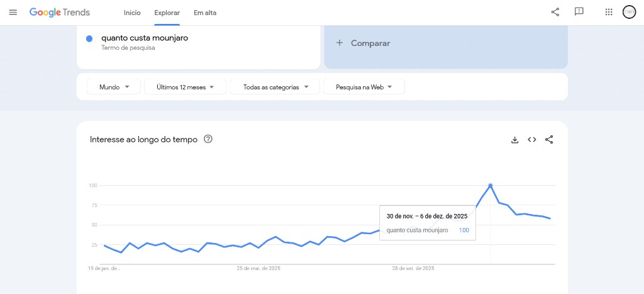Download the interest over time CSV
The height and width of the screenshot is (294, 644).
pos(514,140)
